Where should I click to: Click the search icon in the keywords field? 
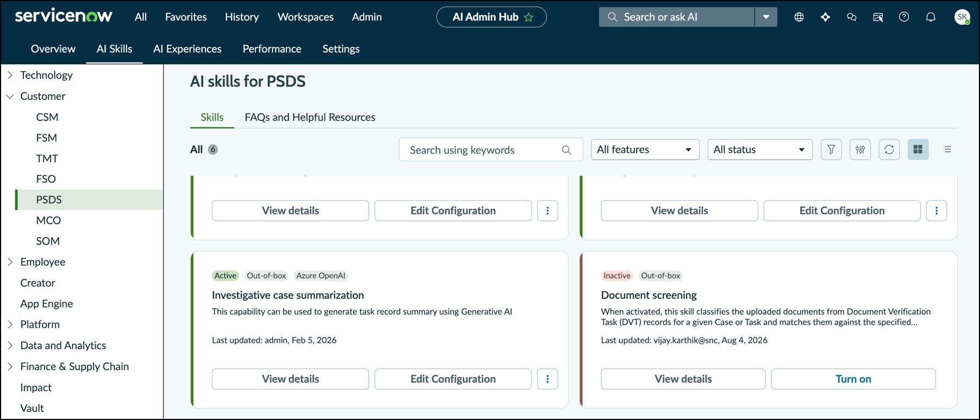point(567,150)
